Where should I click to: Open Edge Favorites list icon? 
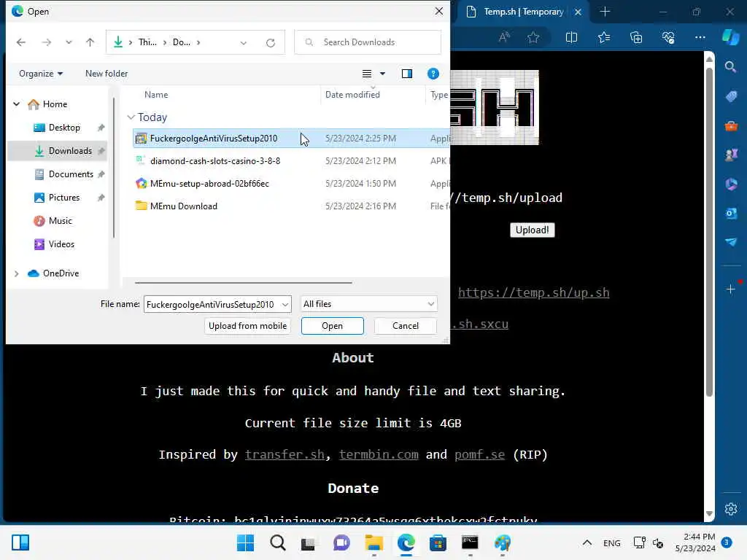pyautogui.click(x=603, y=37)
